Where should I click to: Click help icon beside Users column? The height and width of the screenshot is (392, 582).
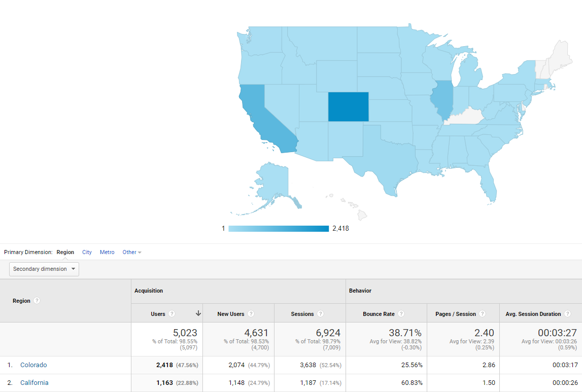pyautogui.click(x=172, y=314)
